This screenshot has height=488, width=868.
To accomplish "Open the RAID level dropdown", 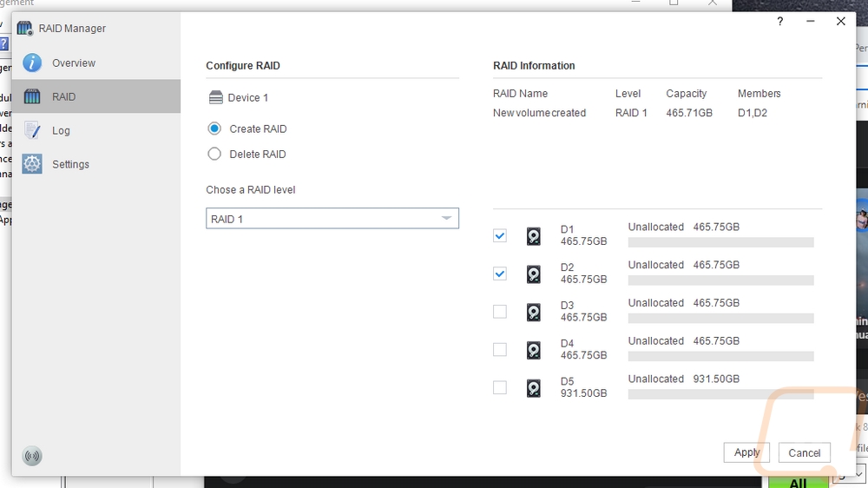I will coord(332,218).
